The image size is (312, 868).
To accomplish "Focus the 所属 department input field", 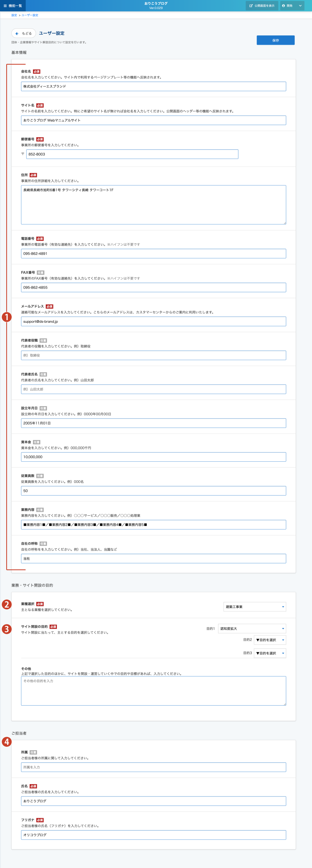I will point(154,767).
